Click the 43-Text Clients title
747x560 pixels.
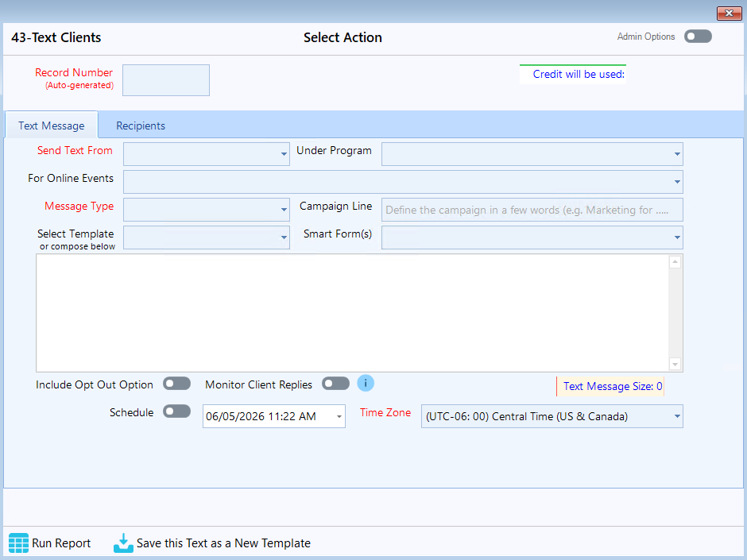pyautogui.click(x=56, y=37)
